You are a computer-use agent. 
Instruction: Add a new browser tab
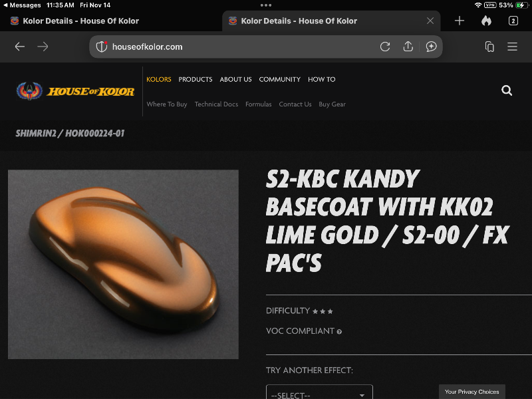[460, 21]
